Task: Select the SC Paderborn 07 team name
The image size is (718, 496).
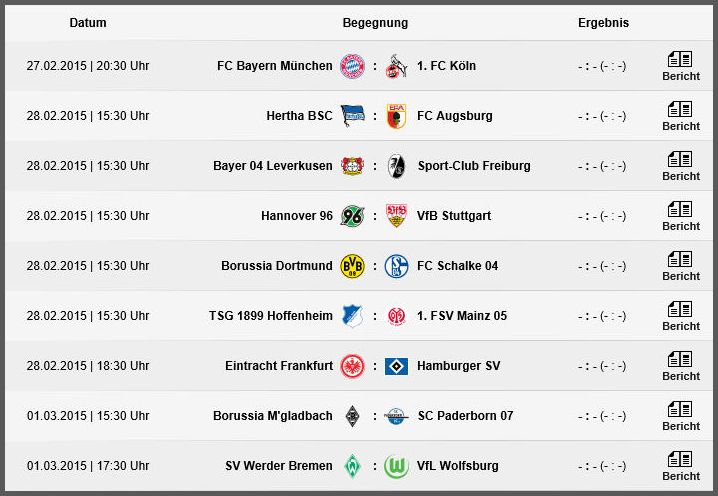Action: tap(465, 416)
